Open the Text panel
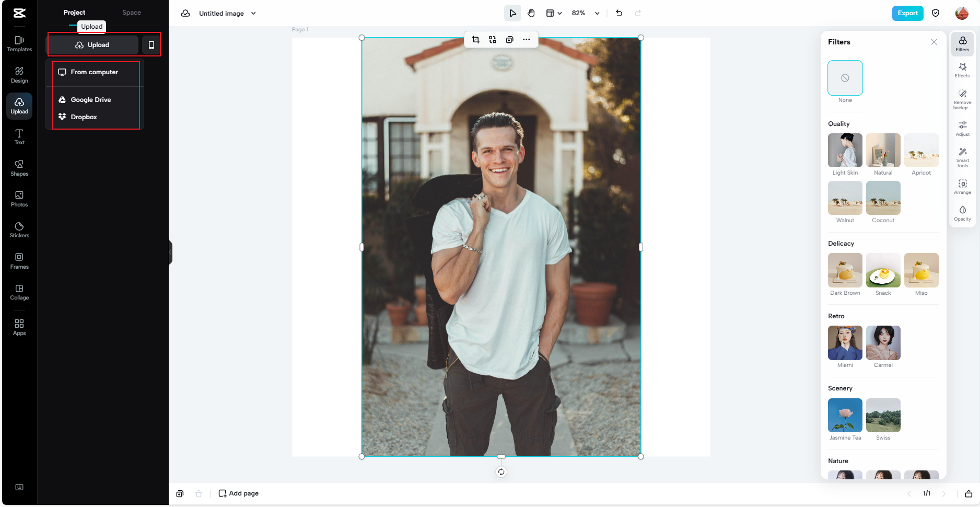Screen dimensions: 980x507 [x=19, y=137]
